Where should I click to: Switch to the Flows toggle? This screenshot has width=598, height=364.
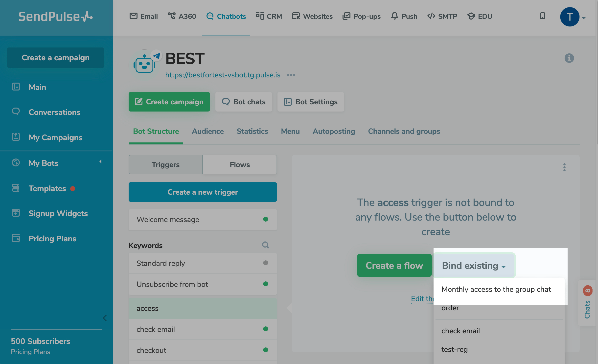click(x=240, y=165)
